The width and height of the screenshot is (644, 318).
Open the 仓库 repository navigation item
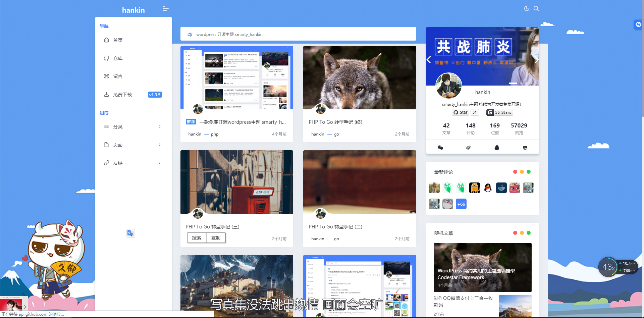(118, 58)
